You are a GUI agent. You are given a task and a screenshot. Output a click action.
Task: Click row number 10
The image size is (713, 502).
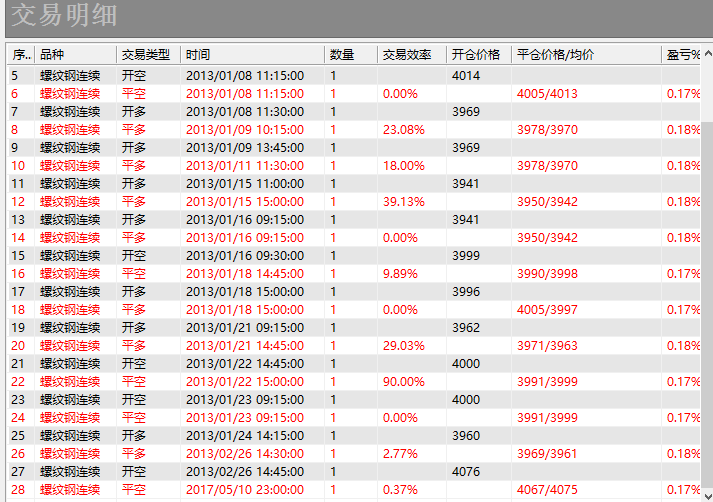(x=18, y=166)
